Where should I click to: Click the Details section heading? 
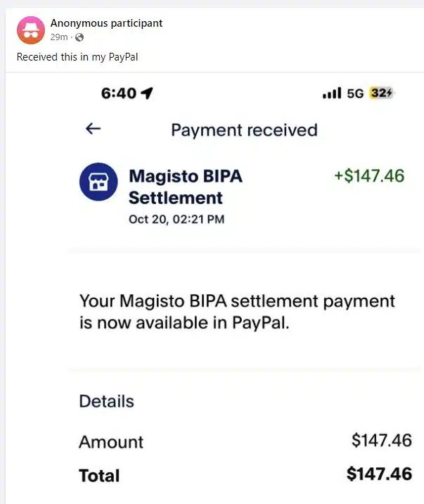coord(106,401)
